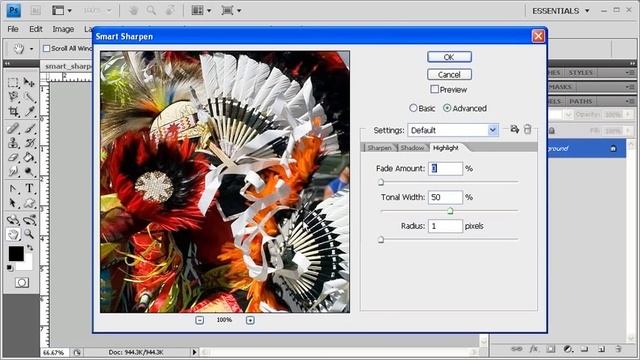Select the Rectangular Marquee tool
The height and width of the screenshot is (360, 640).
click(x=13, y=82)
